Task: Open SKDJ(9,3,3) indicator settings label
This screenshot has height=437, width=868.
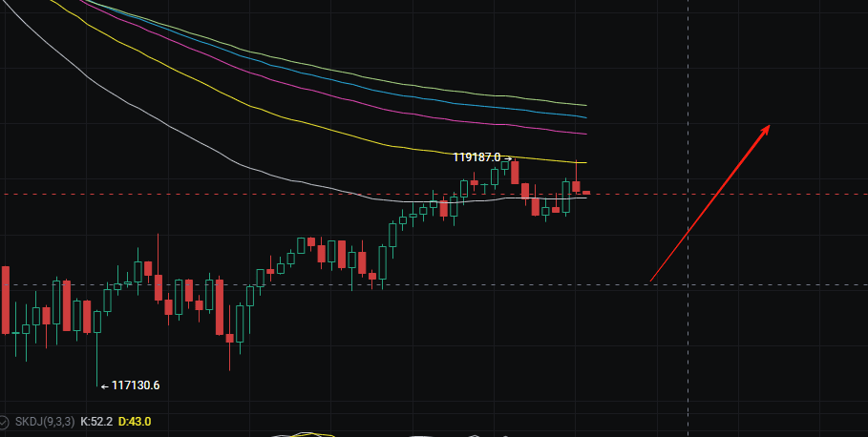Action: (45, 422)
